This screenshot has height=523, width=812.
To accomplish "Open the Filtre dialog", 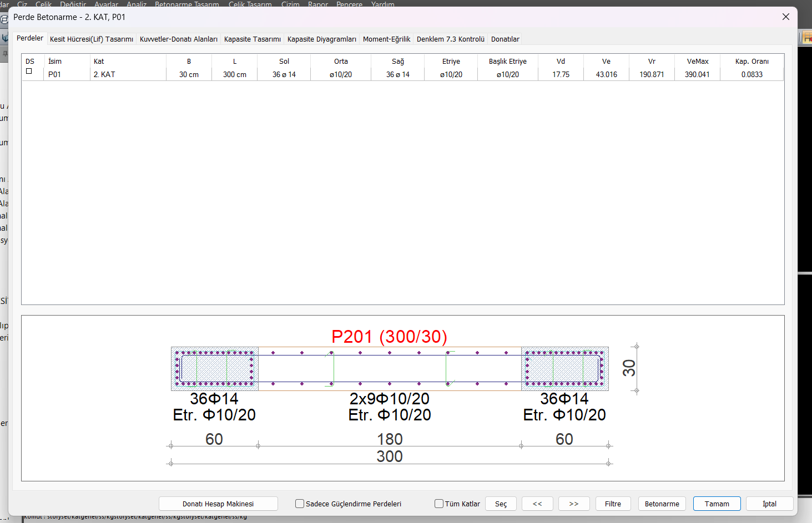I will coord(613,504).
